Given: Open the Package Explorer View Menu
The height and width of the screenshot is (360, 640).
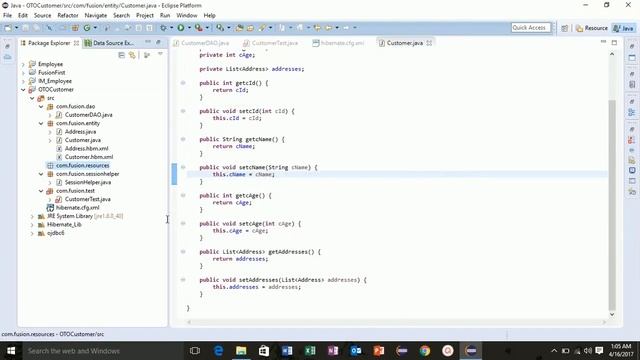Looking at the screenshot, I should pyautogui.click(x=160, y=54).
